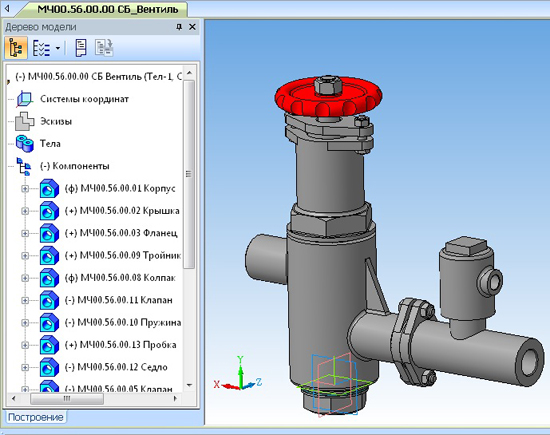The image size is (550, 435).
Task: Click the Тела bodies icon
Action: (25, 143)
